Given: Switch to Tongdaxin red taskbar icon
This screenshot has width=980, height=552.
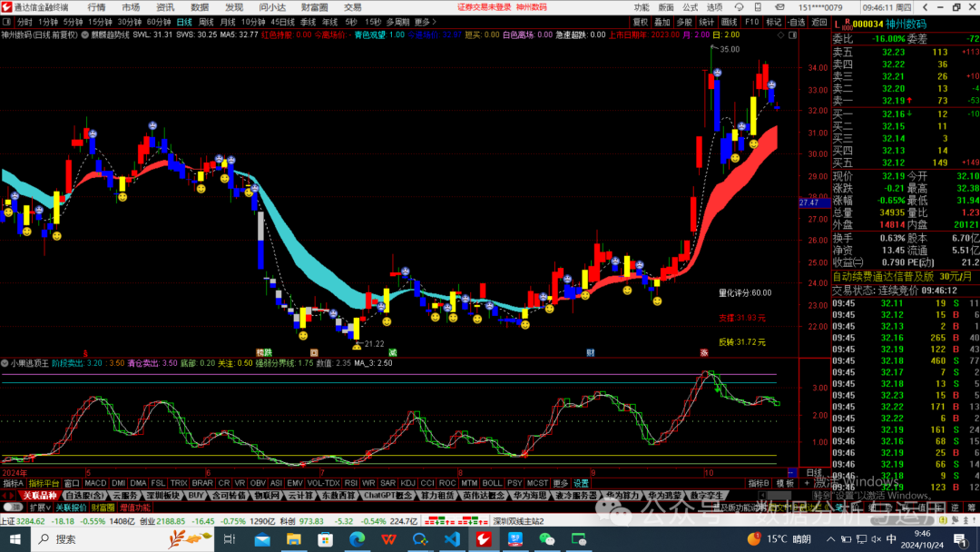Looking at the screenshot, I should pos(483,539).
